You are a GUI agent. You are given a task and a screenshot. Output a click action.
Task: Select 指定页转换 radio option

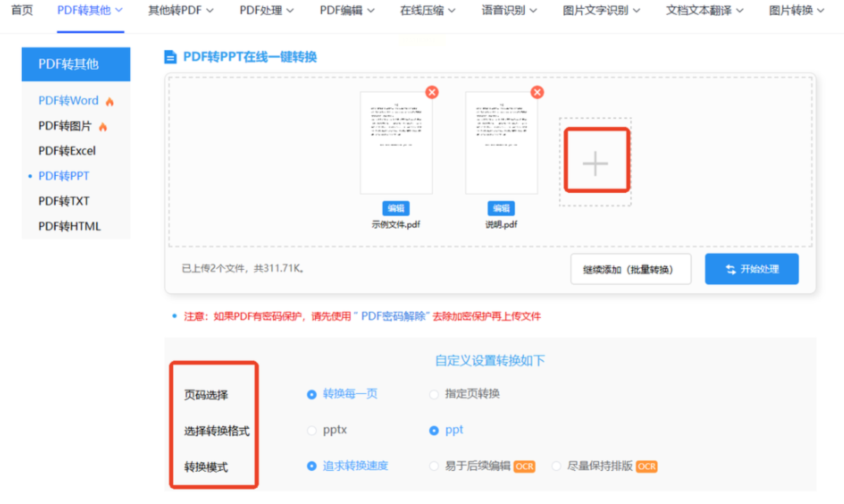click(434, 394)
